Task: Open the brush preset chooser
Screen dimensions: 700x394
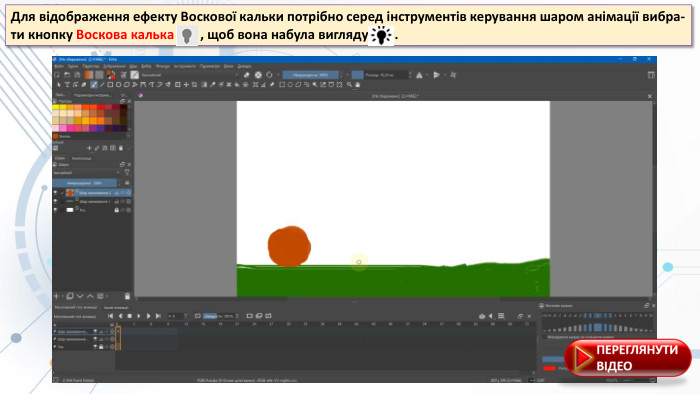Action: [134, 75]
